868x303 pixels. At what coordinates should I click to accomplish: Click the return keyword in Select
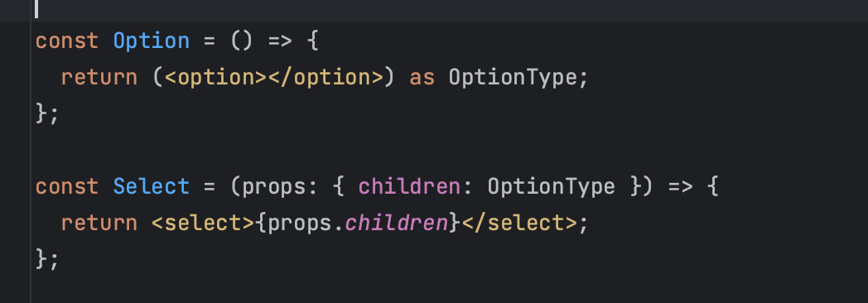pos(99,224)
